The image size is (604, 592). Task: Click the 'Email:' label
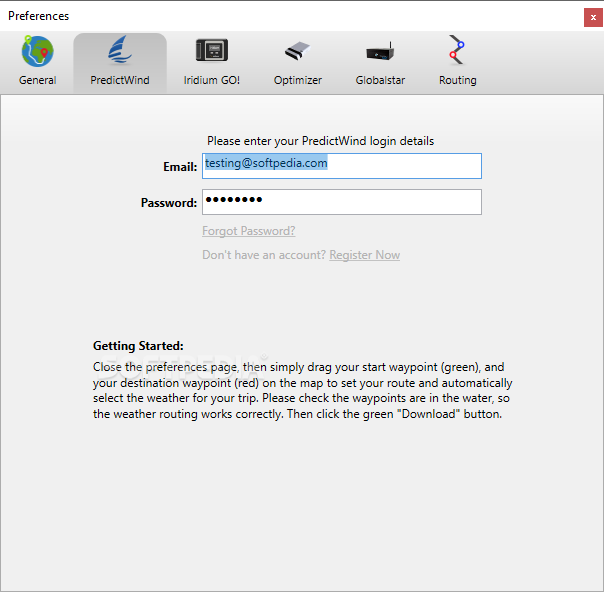pos(180,167)
